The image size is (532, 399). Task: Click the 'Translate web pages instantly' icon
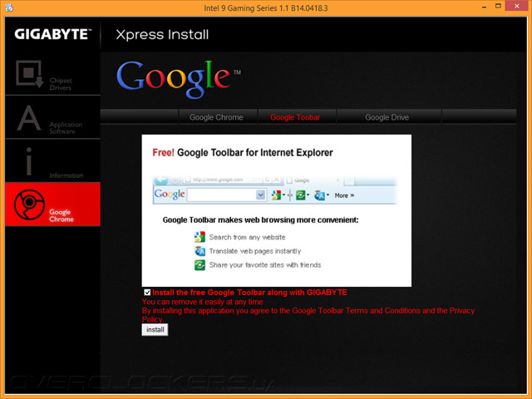pyautogui.click(x=199, y=251)
